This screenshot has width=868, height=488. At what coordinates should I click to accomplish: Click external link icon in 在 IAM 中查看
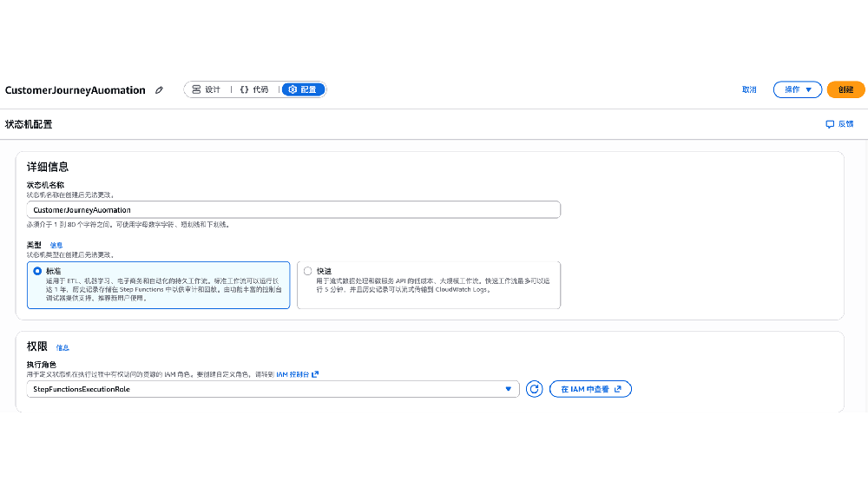click(618, 389)
